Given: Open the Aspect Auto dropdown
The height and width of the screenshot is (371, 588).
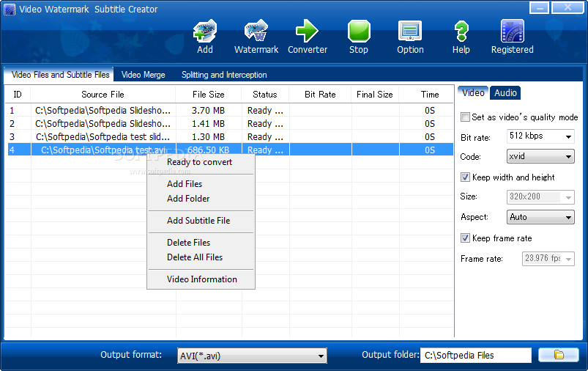Looking at the screenshot, I should tap(540, 217).
